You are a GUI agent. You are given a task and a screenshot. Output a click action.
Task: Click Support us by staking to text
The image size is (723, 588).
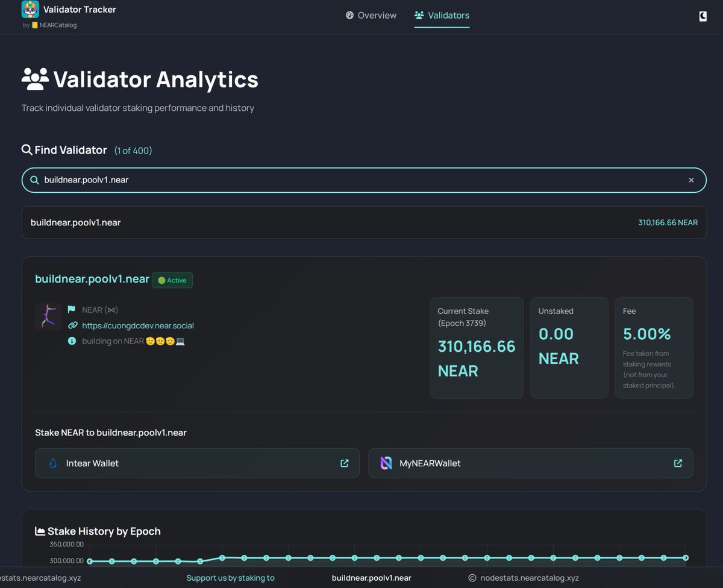230,578
